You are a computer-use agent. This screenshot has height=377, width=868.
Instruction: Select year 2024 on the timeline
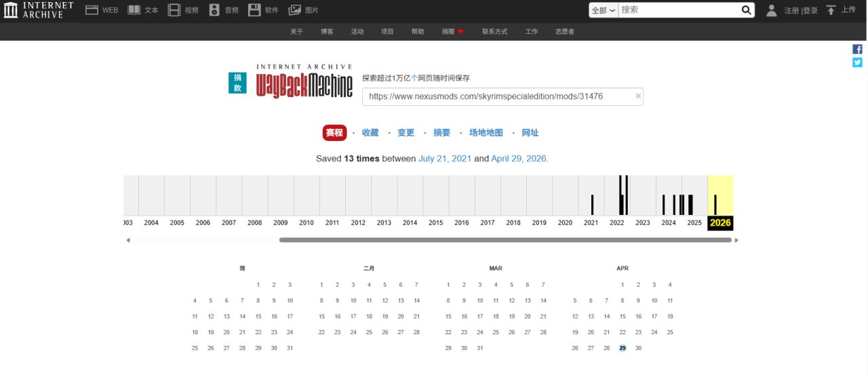tap(669, 222)
